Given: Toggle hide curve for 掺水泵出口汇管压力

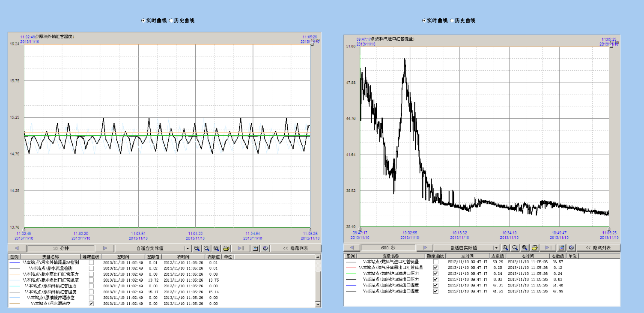Looking at the screenshot, I should 91,274.
